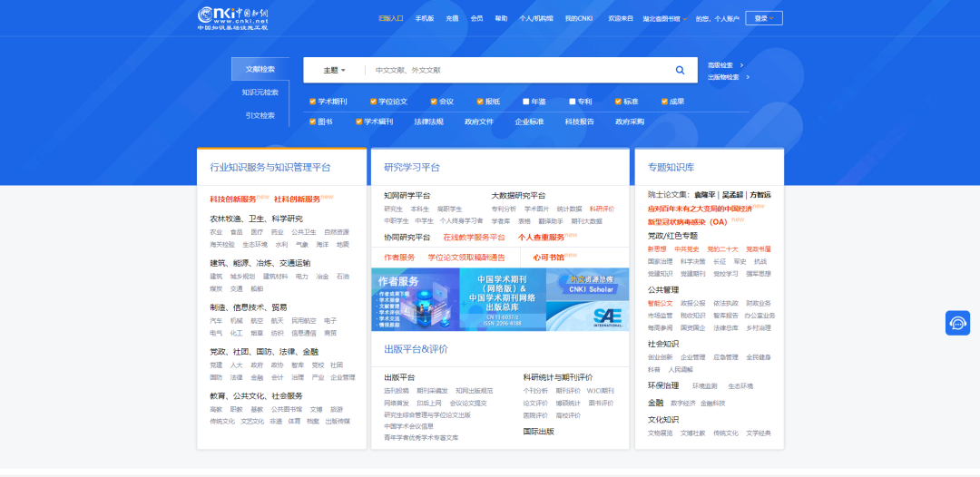The image size is (980, 477).
Task: Click 旧版入口 in top navigation
Action: [x=390, y=19]
